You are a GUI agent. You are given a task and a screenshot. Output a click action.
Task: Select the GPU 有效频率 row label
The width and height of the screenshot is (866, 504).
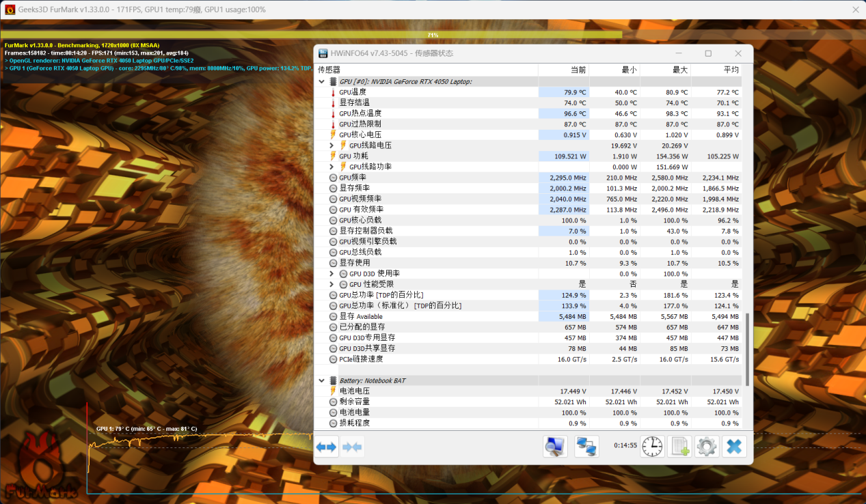[x=362, y=210]
